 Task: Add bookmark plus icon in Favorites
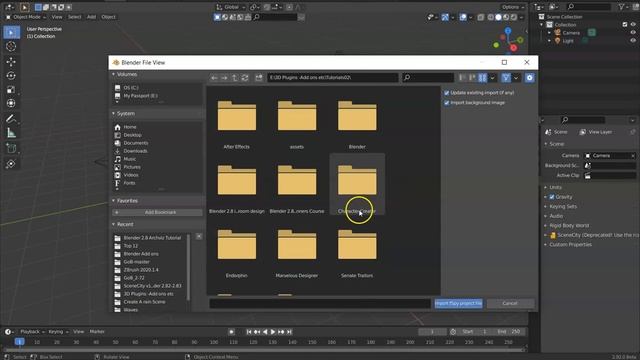click(117, 212)
